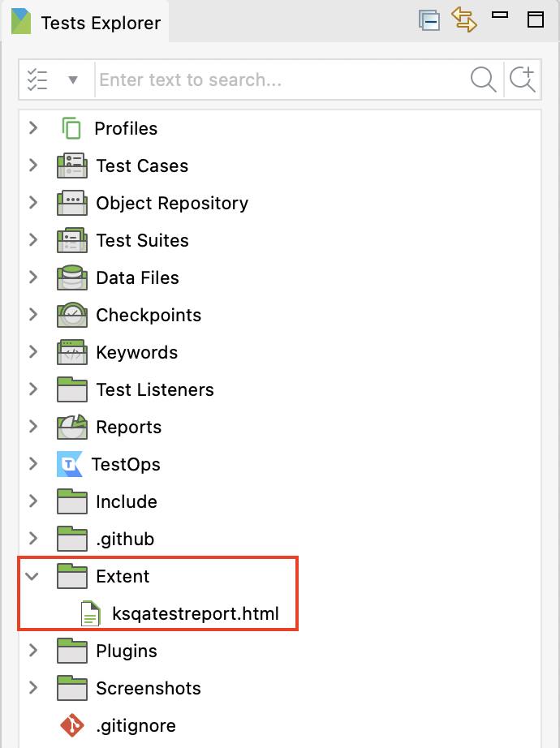Screen dimensions: 560x748
Task: Click the Profiles icon
Action: pos(71,128)
